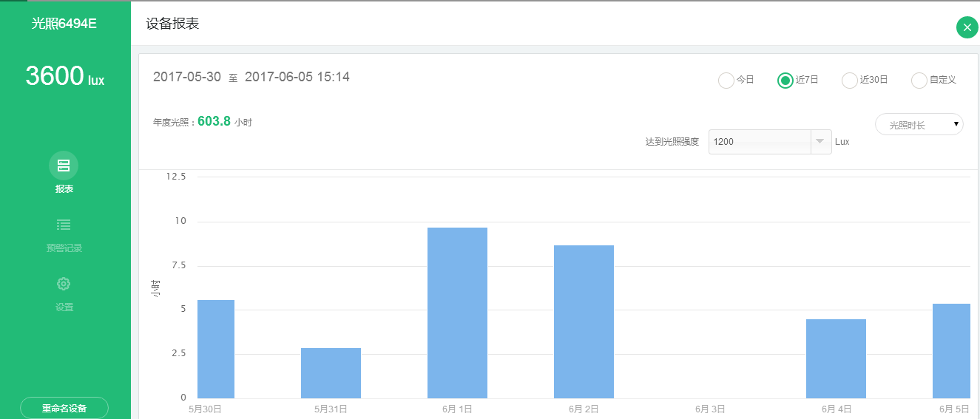Click the 光照6494E device name
The image size is (980, 419).
64,24
